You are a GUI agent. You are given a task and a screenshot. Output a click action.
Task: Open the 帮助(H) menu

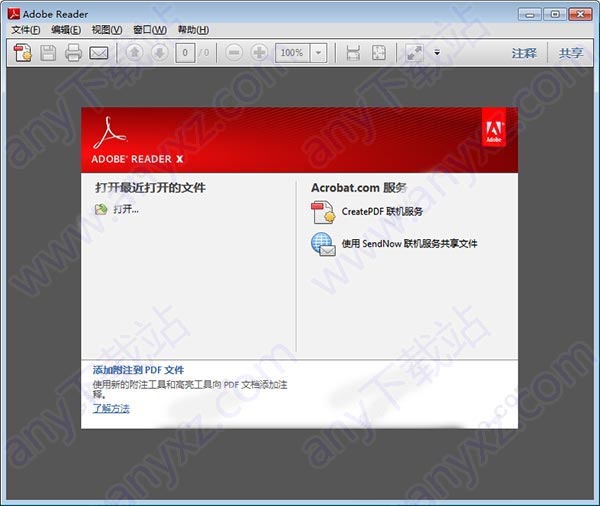pyautogui.click(x=193, y=30)
